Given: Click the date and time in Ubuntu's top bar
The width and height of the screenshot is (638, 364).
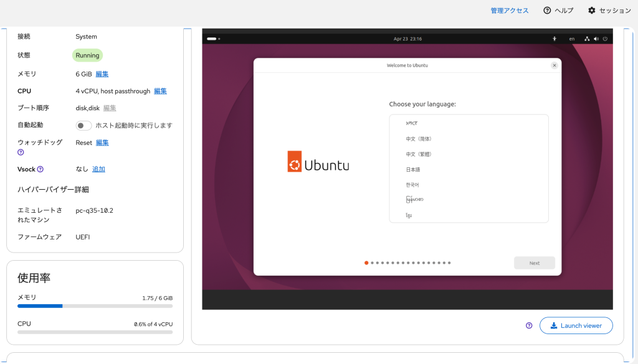Looking at the screenshot, I should tap(407, 39).
